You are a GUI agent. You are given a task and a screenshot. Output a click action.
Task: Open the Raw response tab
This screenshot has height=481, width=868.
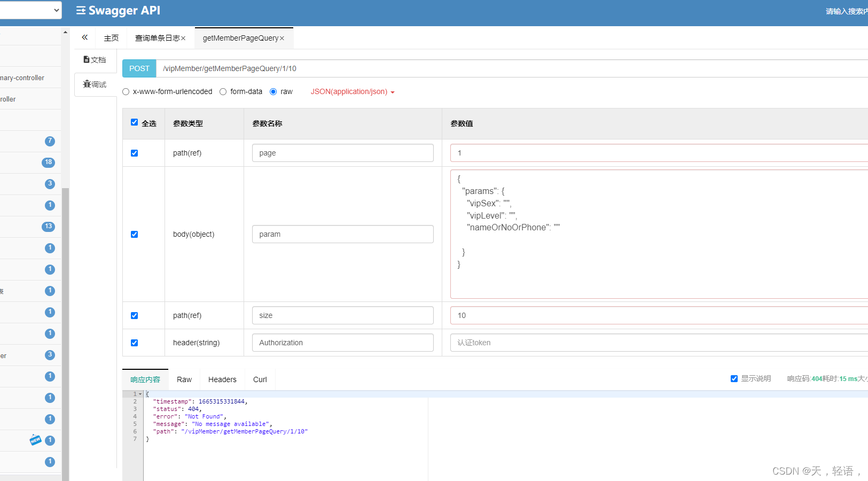point(184,379)
